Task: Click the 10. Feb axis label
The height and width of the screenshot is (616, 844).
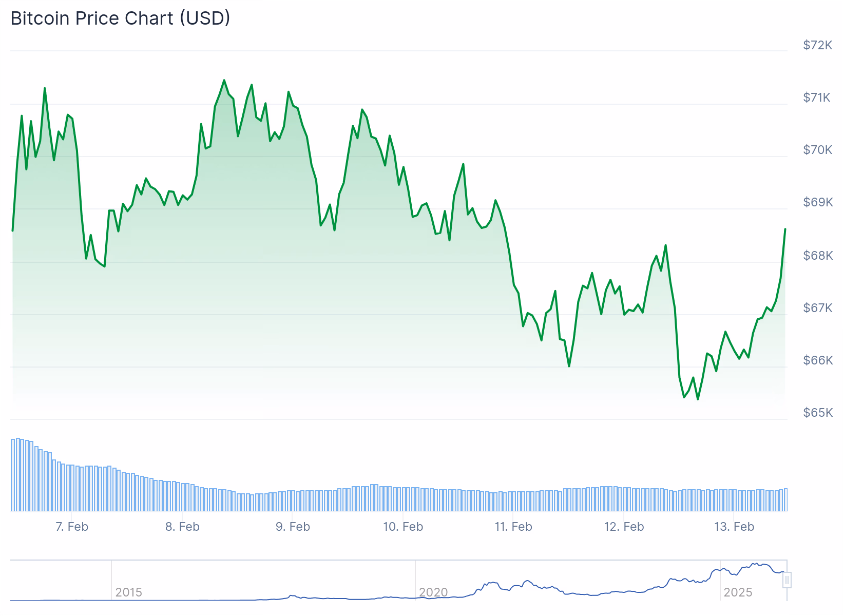Action: click(x=403, y=527)
